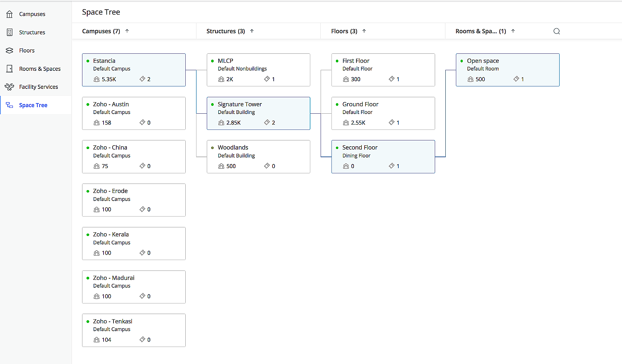Click the tag icon on Signature Tower card

click(267, 122)
